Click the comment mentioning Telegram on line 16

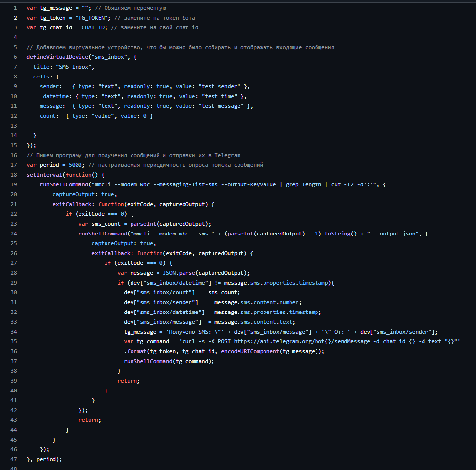pyautogui.click(x=133, y=155)
